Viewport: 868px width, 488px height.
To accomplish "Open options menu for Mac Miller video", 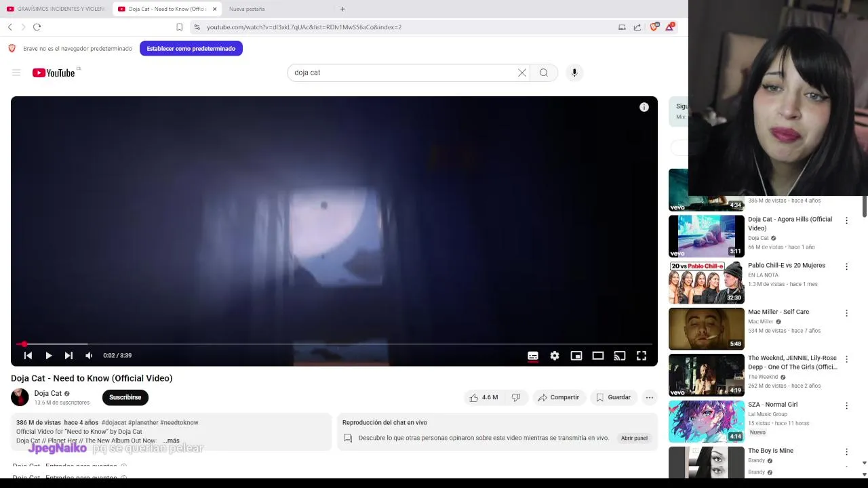I will click(846, 313).
